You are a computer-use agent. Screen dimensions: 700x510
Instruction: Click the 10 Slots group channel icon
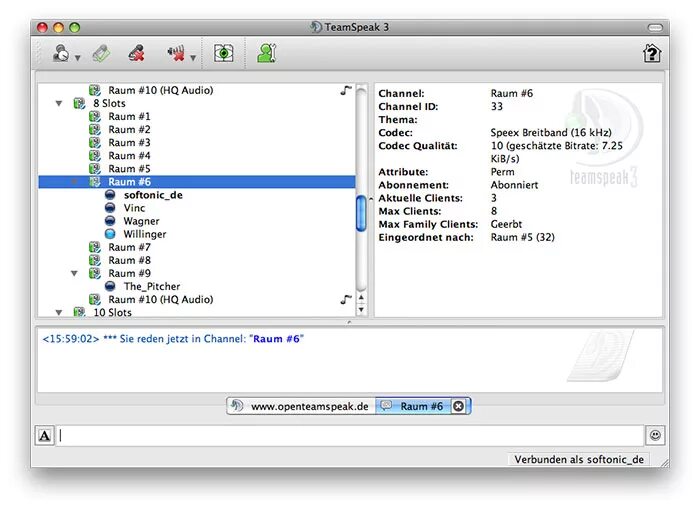tap(79, 312)
